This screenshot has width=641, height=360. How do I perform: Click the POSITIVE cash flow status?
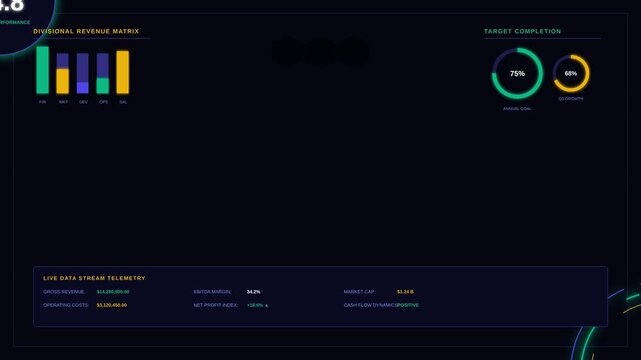pos(408,305)
